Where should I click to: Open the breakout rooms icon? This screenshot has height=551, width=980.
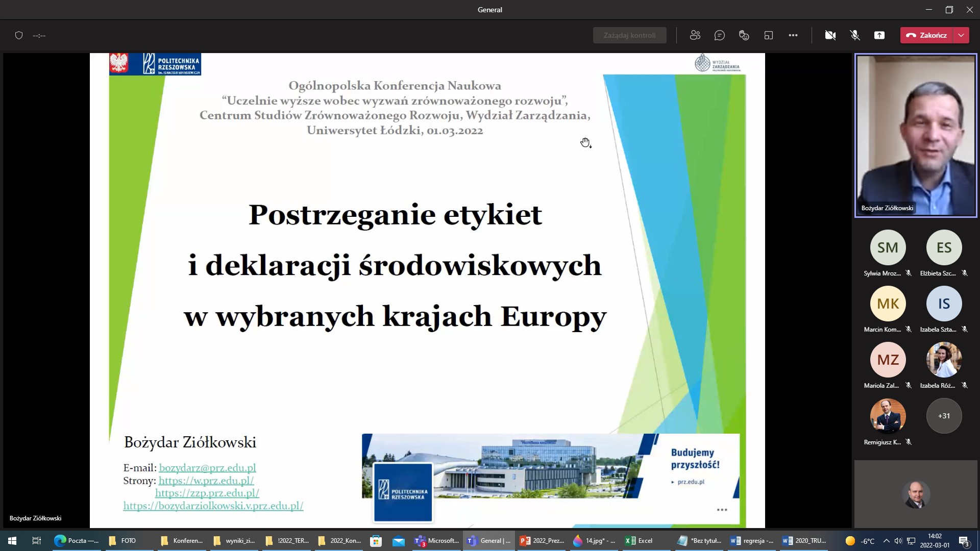[x=768, y=35]
